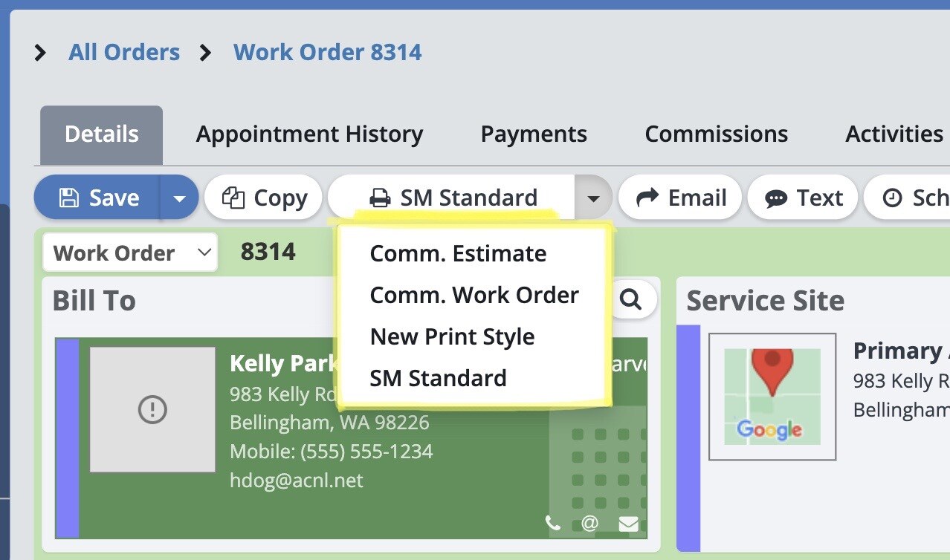Click the Copy button

[x=264, y=198]
